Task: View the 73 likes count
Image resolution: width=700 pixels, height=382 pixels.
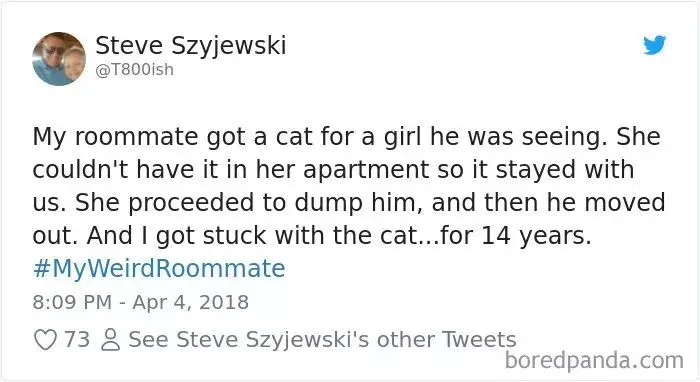Action: pyautogui.click(x=77, y=340)
